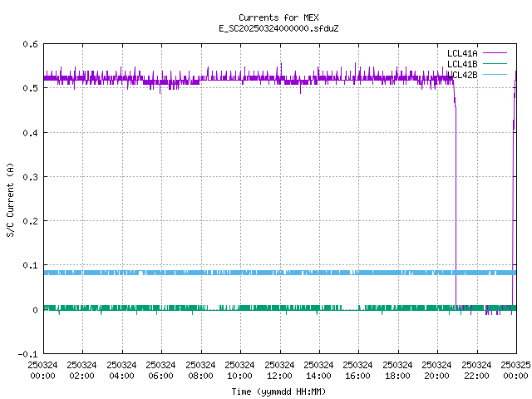This screenshot has width=532, height=399.
Task: Click the x-axis label 'Time (yymmdd HH:MM)'
Action: coord(278,392)
